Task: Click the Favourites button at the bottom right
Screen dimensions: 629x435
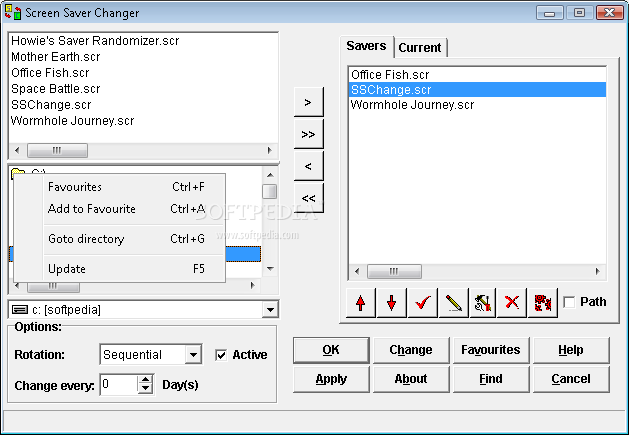Action: click(x=491, y=350)
